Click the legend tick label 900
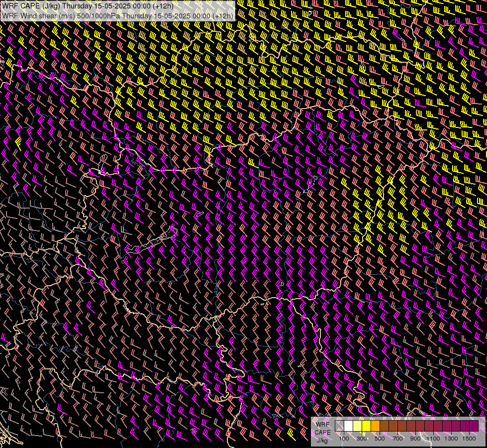 415,439
